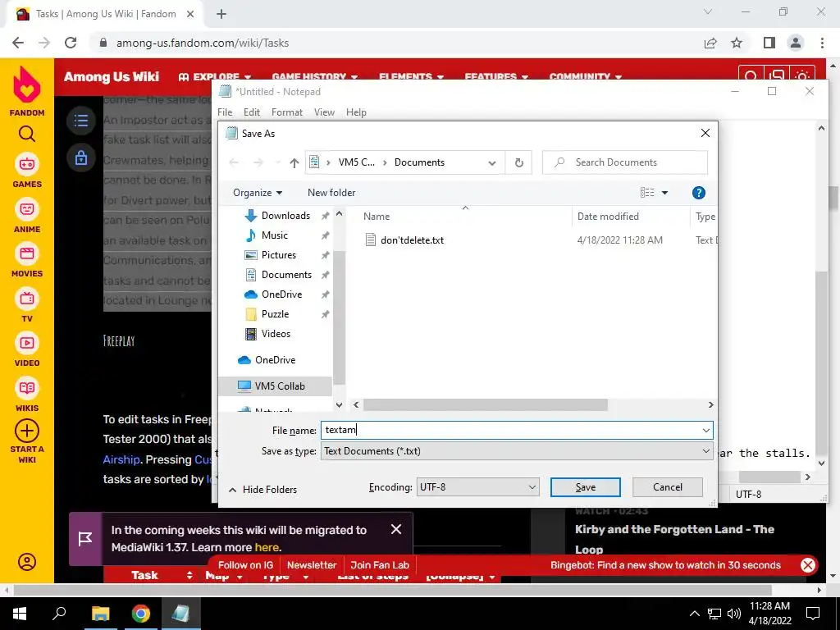
Task: Click Chrome share page icon
Action: coord(710,43)
